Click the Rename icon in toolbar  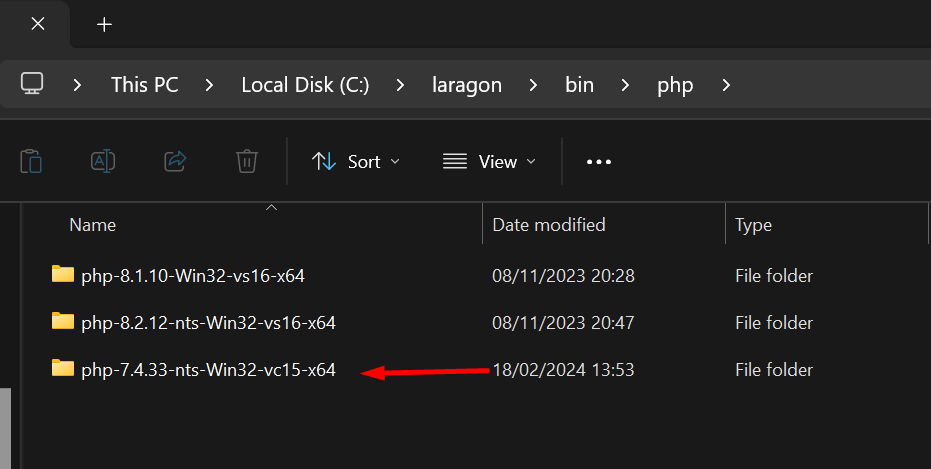tap(103, 161)
